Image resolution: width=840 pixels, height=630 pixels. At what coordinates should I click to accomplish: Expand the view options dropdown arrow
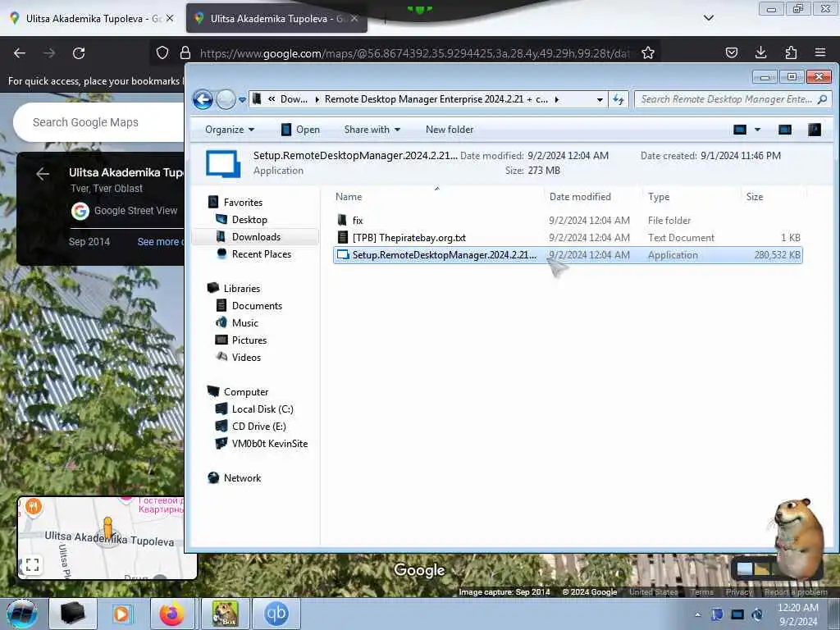pyautogui.click(x=757, y=130)
